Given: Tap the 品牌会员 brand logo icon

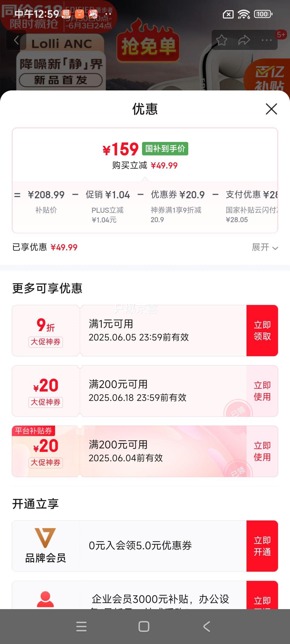Looking at the screenshot, I should click(45, 538).
